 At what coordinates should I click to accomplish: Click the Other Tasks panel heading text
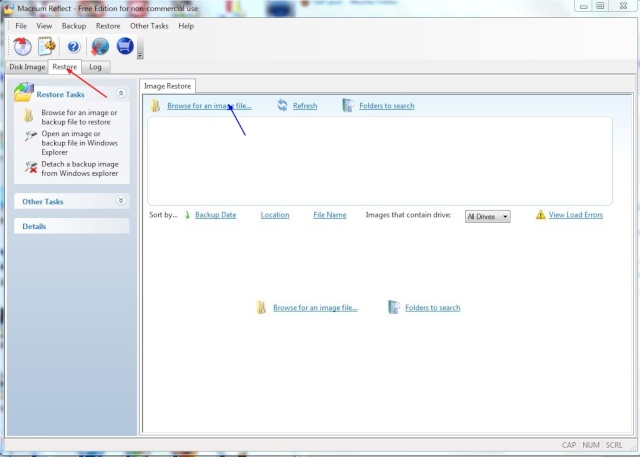[43, 202]
